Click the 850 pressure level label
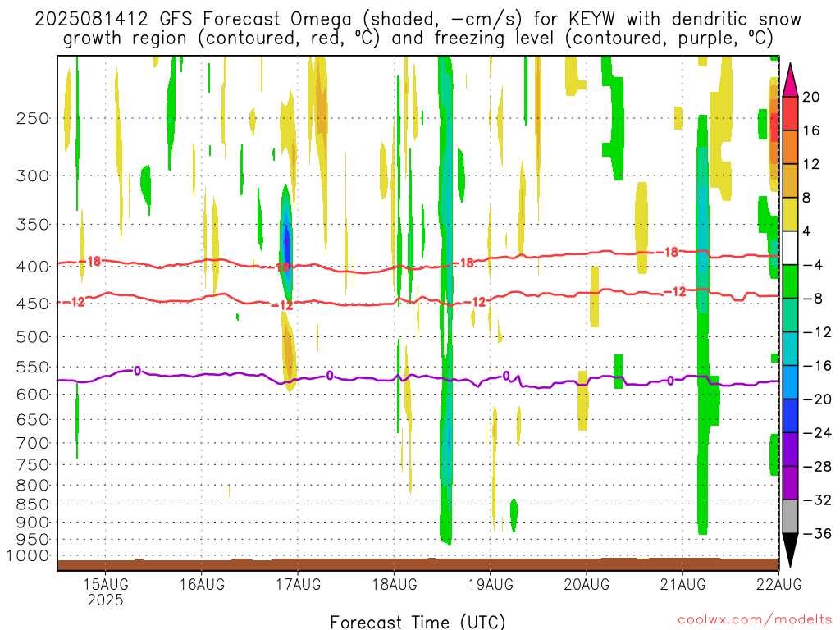The height and width of the screenshot is (630, 840). pyautogui.click(x=33, y=504)
